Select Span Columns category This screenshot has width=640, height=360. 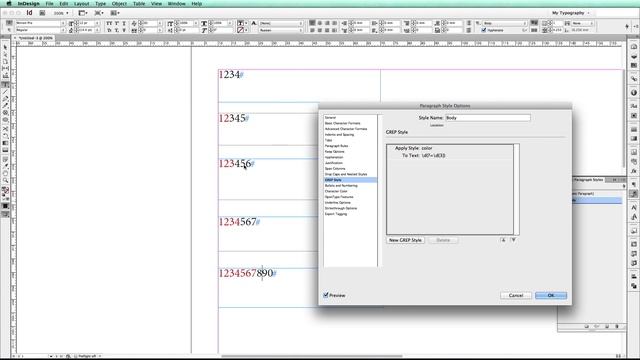click(335, 169)
